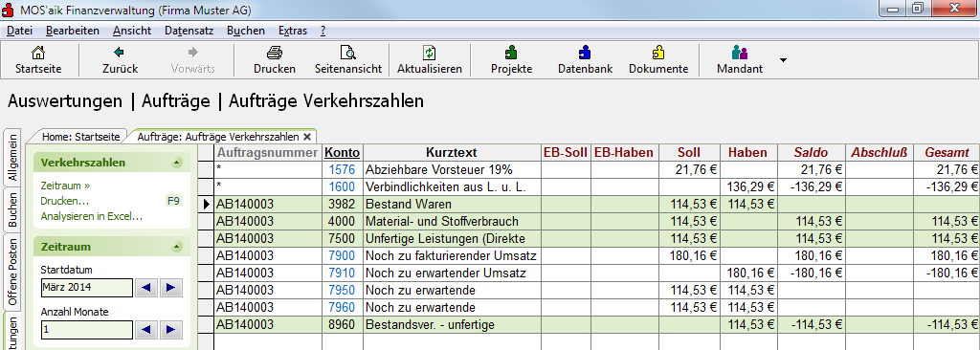Go to Startseite via the house icon
This screenshot has width=980, height=350.
38,53
